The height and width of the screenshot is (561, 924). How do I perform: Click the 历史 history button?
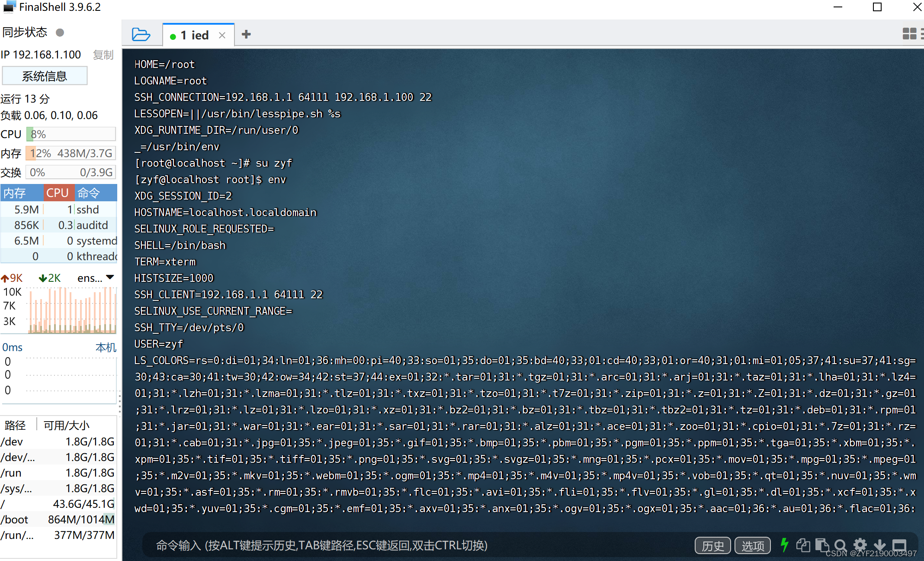click(x=712, y=545)
